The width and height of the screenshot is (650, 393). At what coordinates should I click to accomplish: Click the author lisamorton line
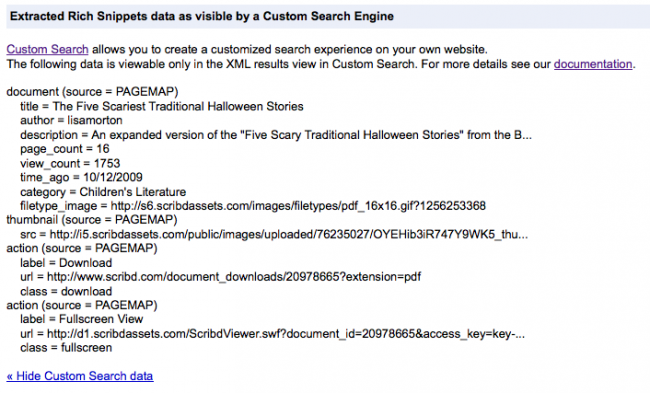coord(71,121)
